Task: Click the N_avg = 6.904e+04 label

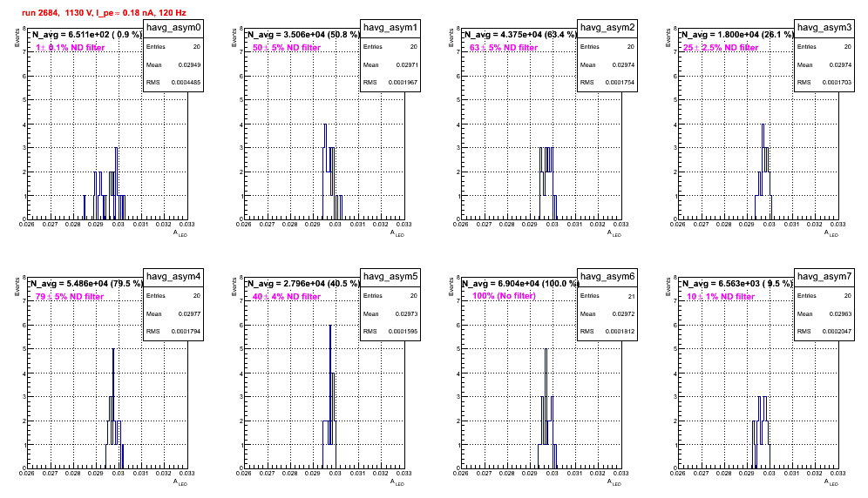Action: [520, 283]
